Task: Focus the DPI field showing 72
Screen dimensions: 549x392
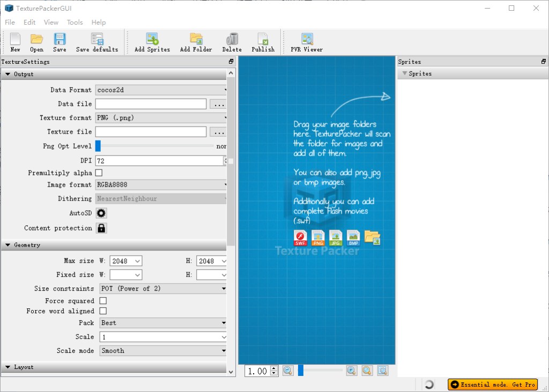Action: (159, 161)
